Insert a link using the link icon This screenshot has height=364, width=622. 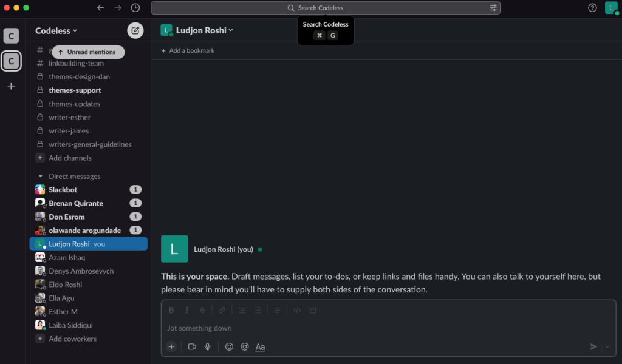tap(222, 310)
